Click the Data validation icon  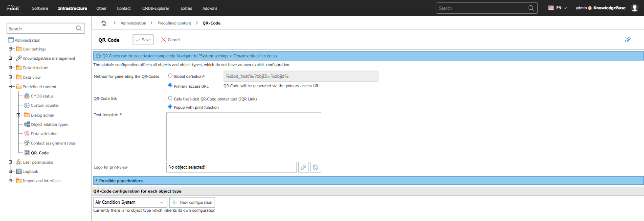(x=27, y=134)
